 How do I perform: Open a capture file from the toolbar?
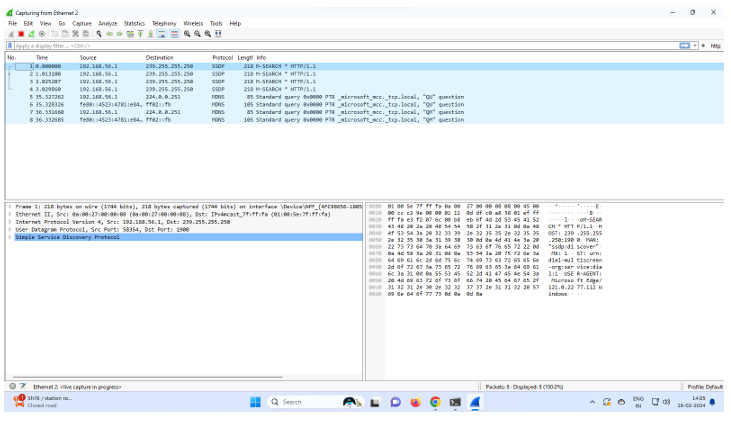(x=55, y=34)
